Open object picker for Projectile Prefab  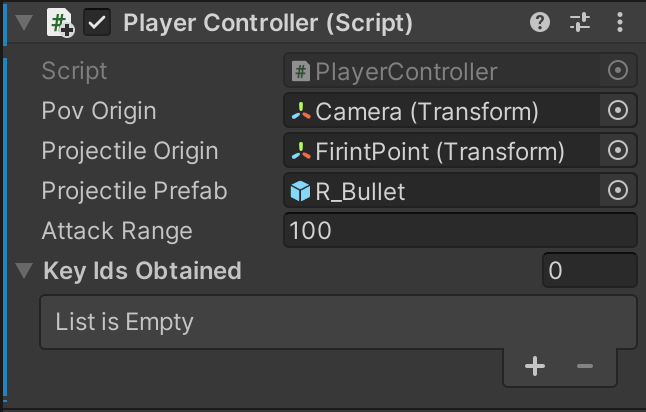point(618,191)
